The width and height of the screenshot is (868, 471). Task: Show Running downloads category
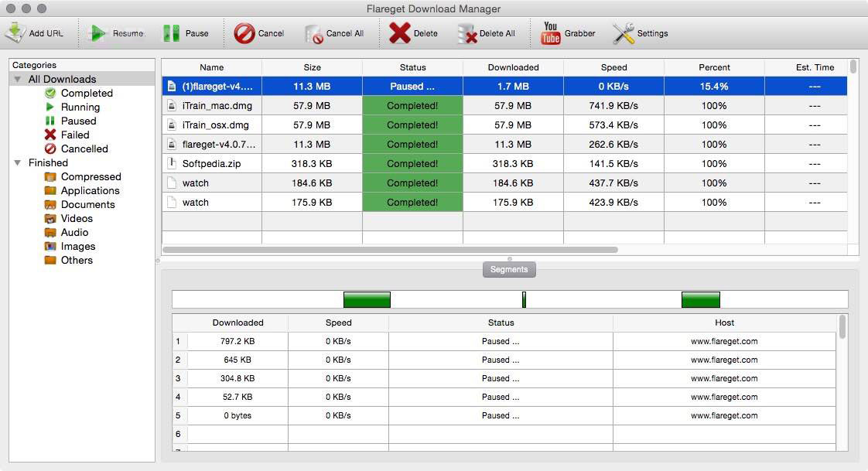point(80,107)
